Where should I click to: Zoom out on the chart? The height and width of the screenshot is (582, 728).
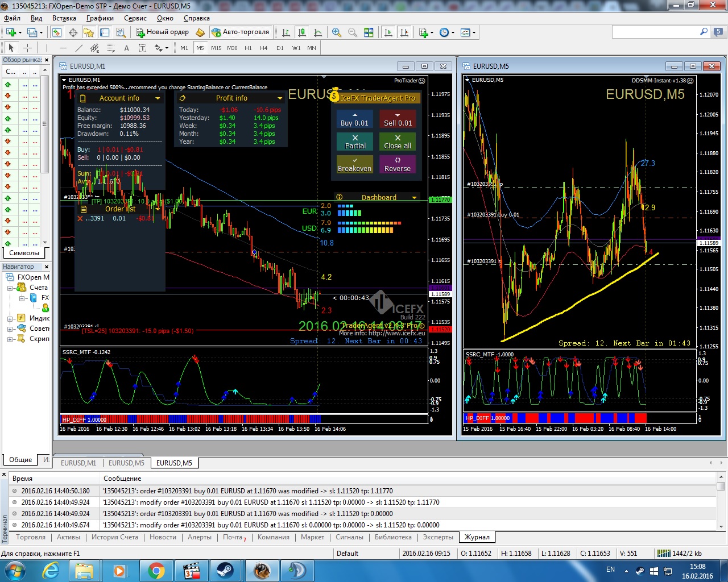point(353,32)
